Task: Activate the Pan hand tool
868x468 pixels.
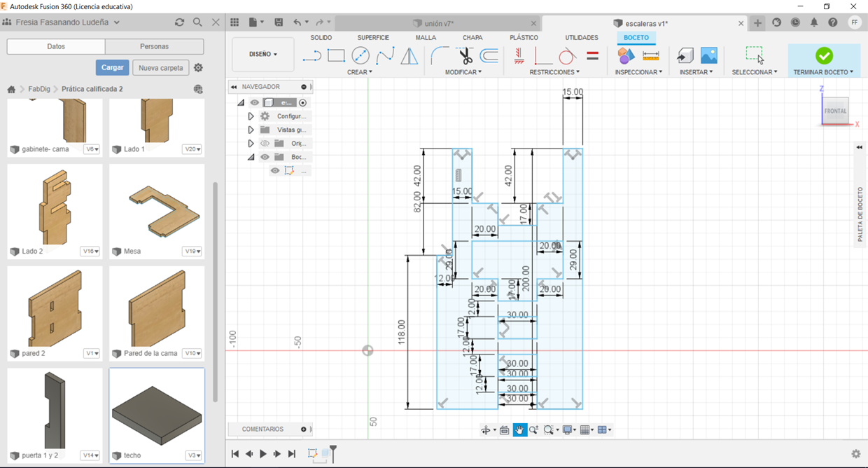Action: pyautogui.click(x=519, y=430)
